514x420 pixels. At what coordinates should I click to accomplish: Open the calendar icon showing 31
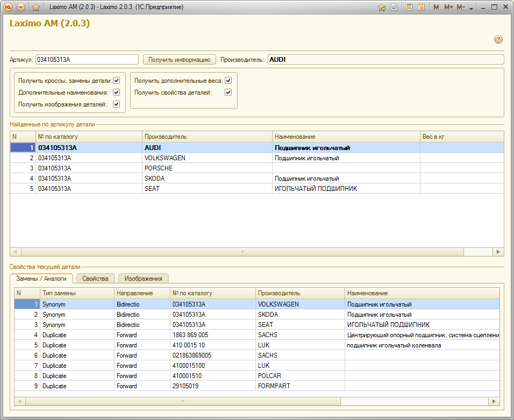(x=421, y=7)
